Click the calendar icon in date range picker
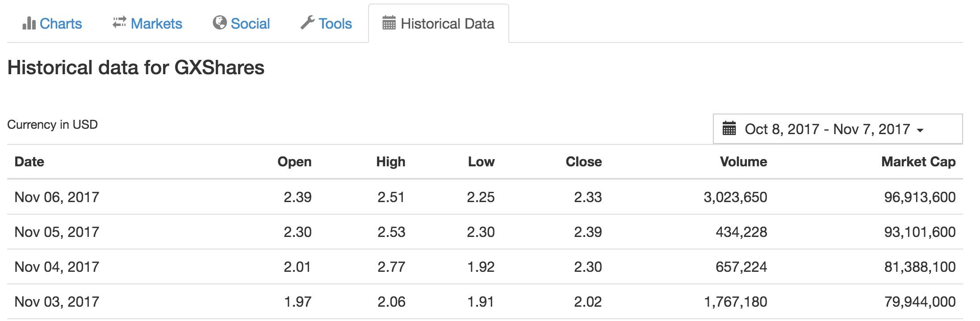Viewport: 980px width, 321px height. [x=729, y=129]
